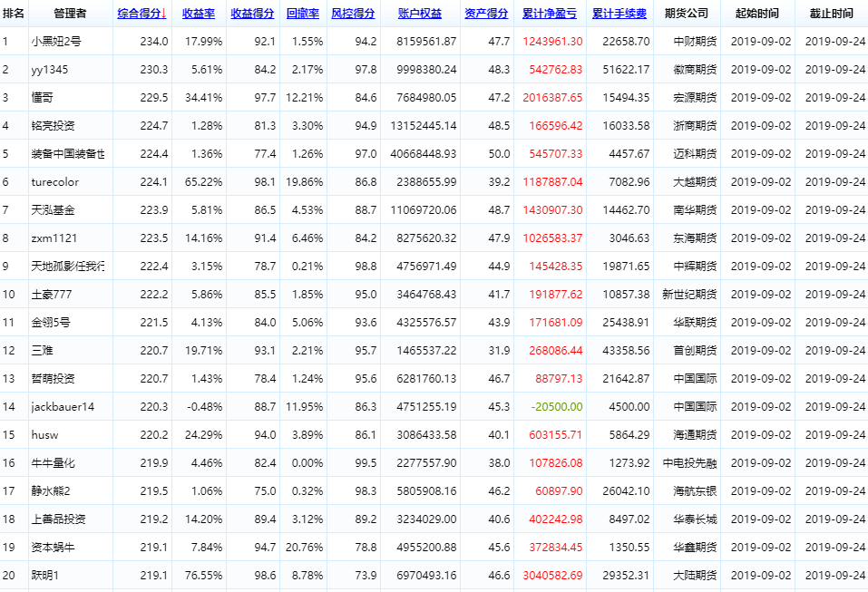The image size is (868, 592).
Task: Select manager turecolor
Action: [x=54, y=182]
